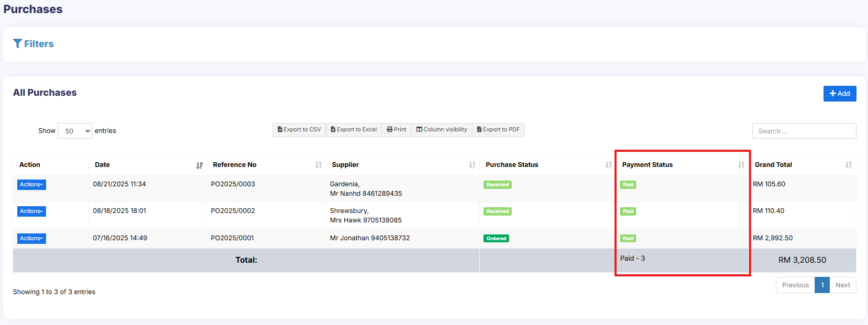Sort by Reference No column arrows
This screenshot has height=325, width=868.
click(319, 165)
